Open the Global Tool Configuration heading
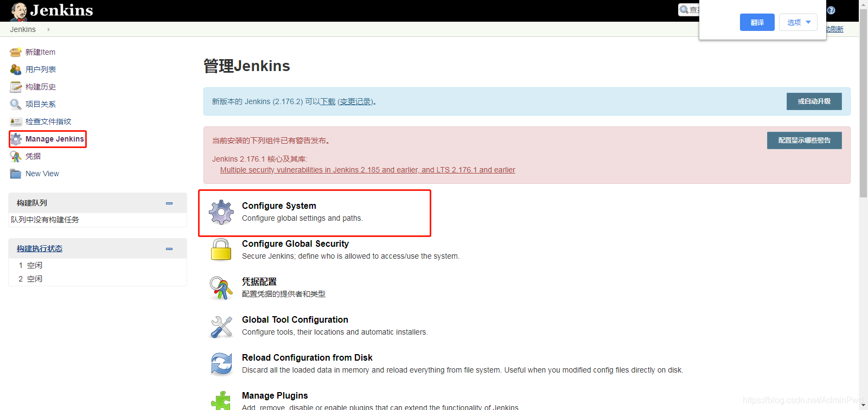The image size is (868, 410). (x=295, y=319)
